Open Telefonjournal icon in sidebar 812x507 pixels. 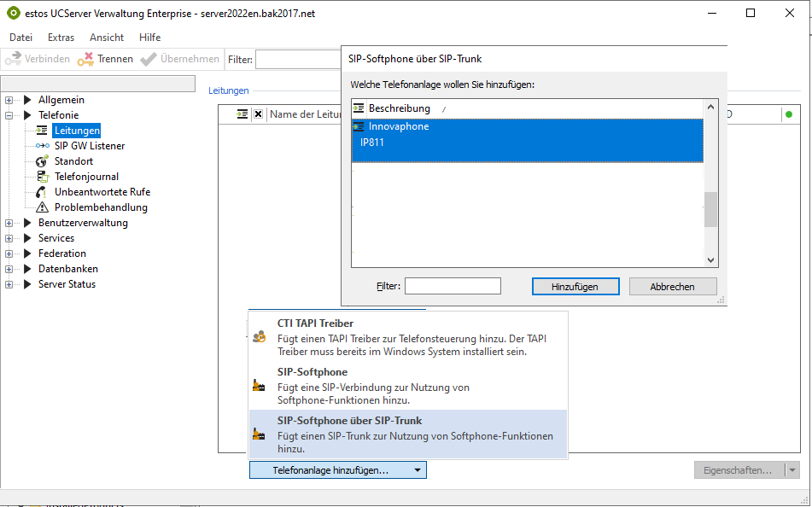click(x=42, y=177)
